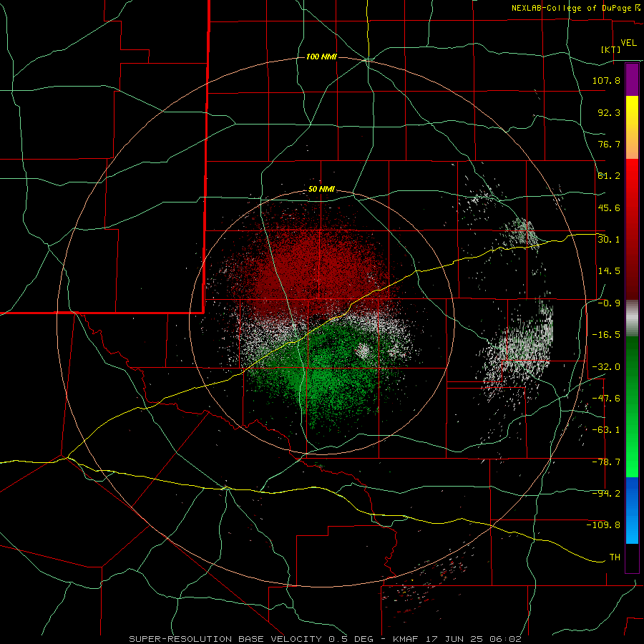644x644 pixels.
Task: Click the gray near-zero segment of the color bar
Action: (x=632, y=318)
